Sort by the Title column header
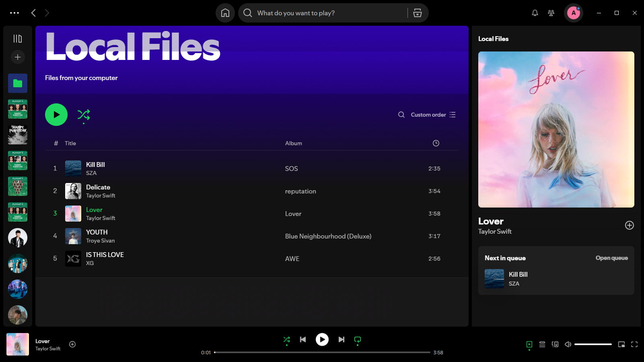 pos(70,143)
